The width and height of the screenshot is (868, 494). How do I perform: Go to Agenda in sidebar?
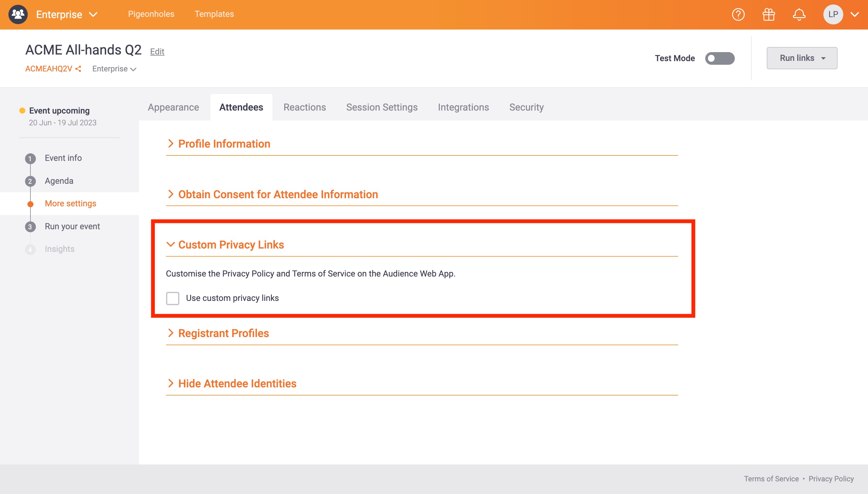(x=59, y=181)
